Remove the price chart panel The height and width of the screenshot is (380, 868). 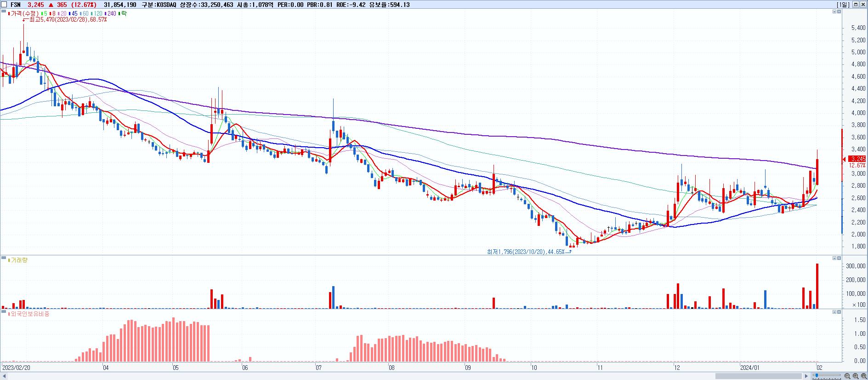click(x=839, y=12)
